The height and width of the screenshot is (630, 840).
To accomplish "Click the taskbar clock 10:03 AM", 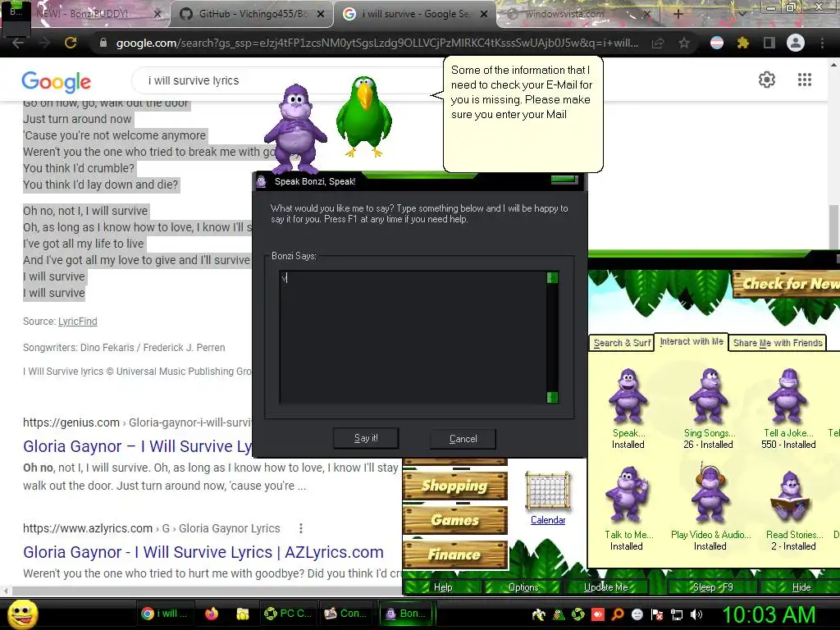I will pyautogui.click(x=769, y=614).
